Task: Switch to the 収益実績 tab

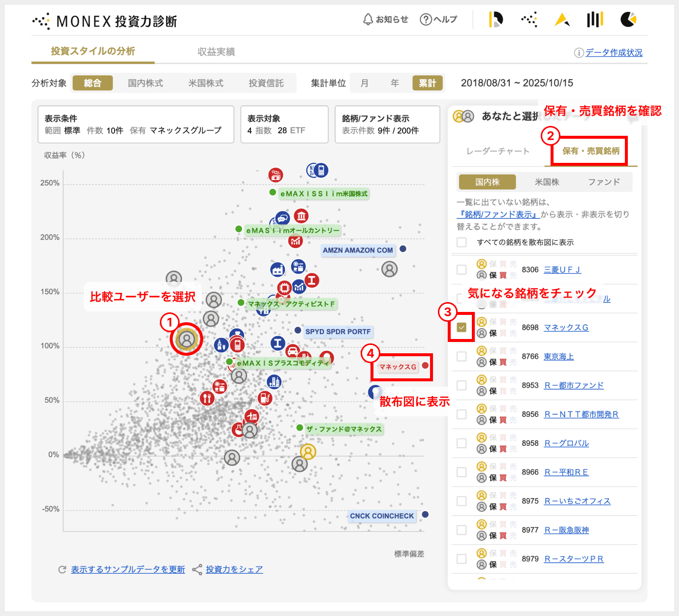Action: click(216, 52)
